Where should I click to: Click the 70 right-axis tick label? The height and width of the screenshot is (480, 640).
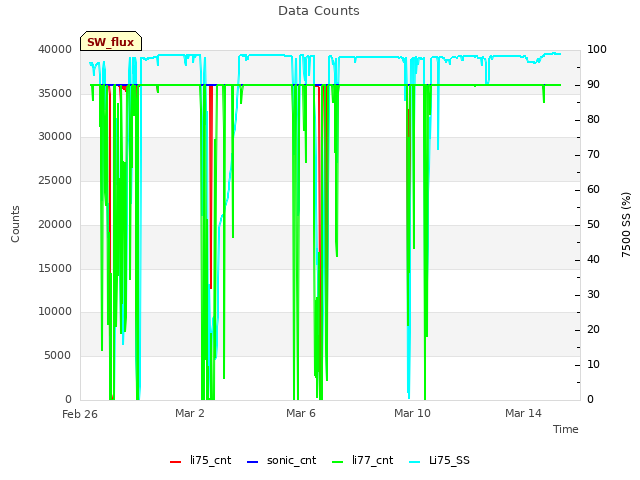(x=593, y=155)
